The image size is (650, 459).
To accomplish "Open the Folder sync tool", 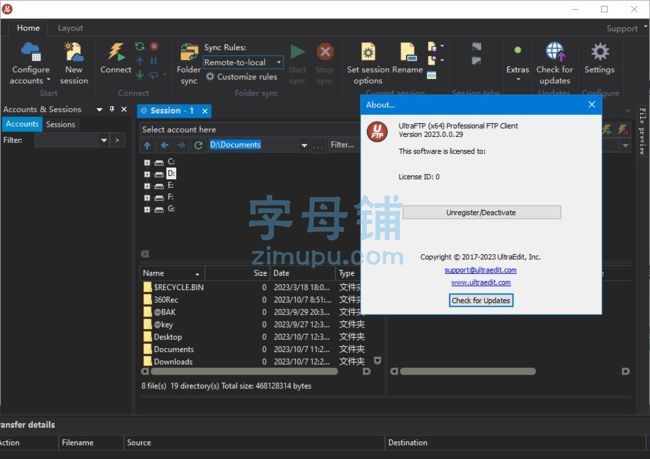I will [x=189, y=63].
